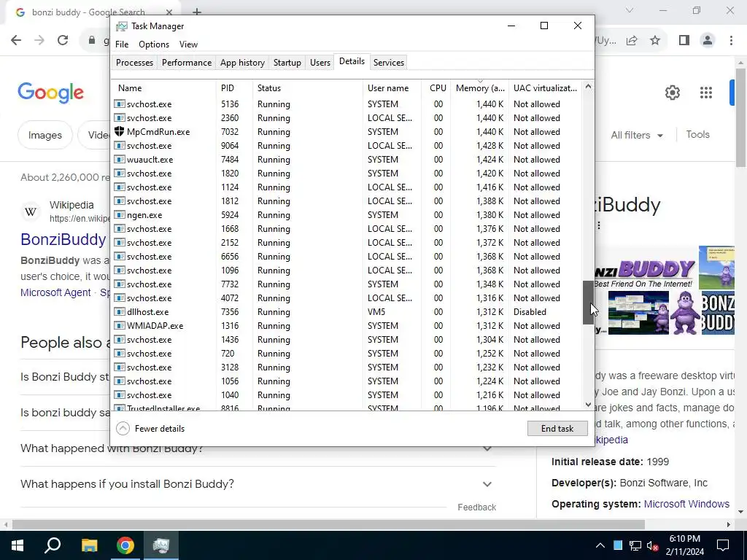Open the View menu in Task Manager
747x560 pixels.
(188, 44)
